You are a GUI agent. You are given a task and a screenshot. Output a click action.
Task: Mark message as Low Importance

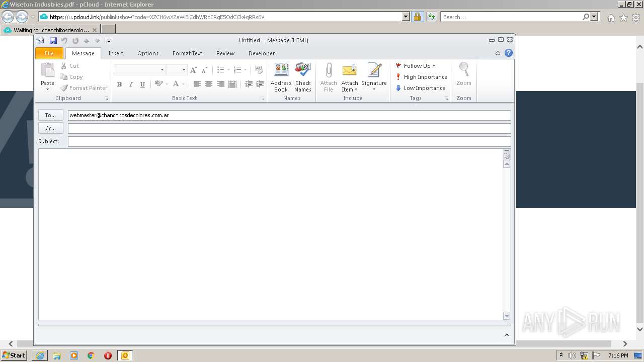420,88
